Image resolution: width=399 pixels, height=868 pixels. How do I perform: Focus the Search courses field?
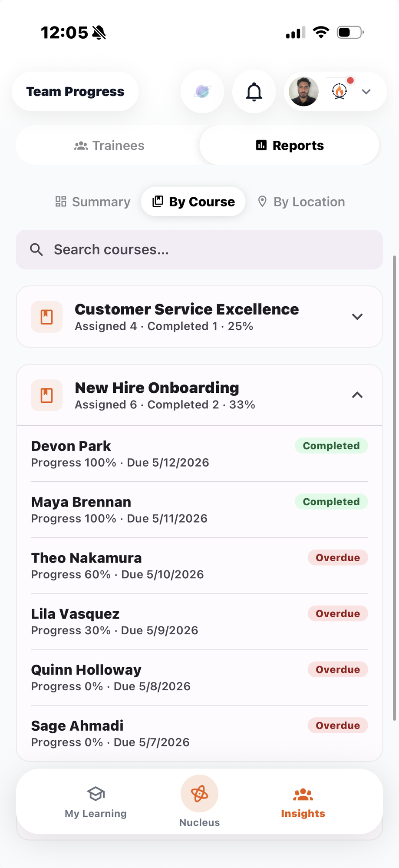[x=200, y=249]
